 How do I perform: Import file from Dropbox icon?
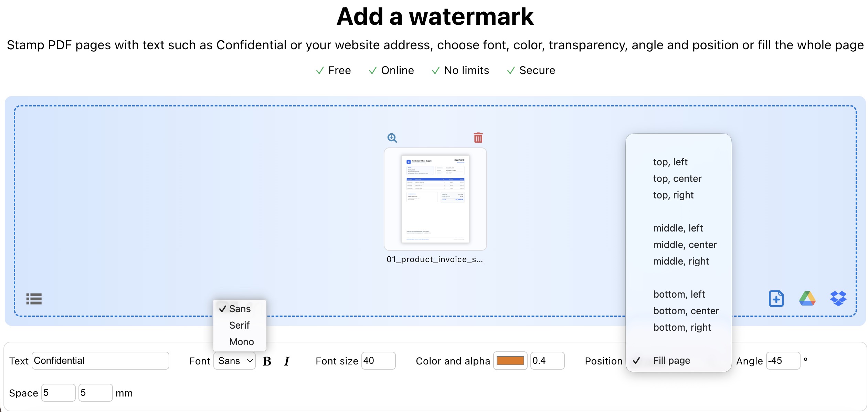tap(838, 298)
